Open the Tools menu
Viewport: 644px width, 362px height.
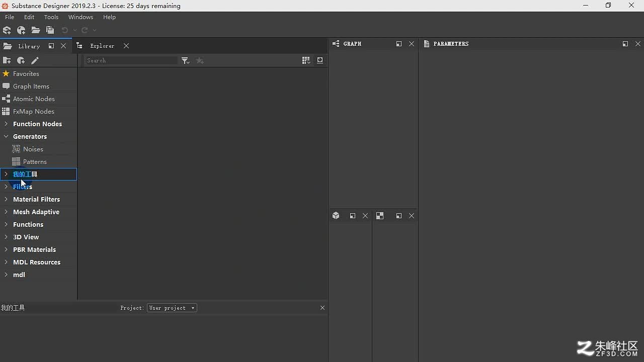coord(51,17)
